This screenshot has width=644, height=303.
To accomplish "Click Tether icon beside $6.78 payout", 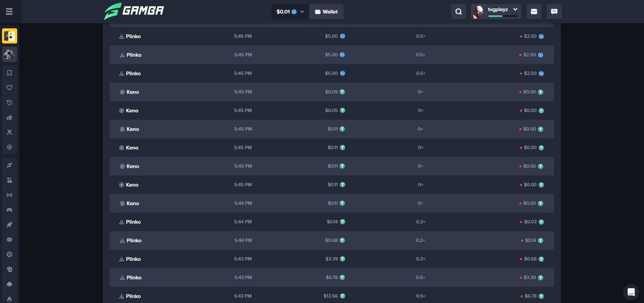I will (541, 296).
